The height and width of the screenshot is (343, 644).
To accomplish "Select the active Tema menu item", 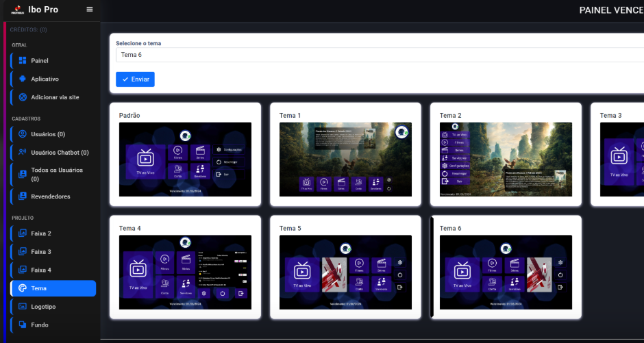I will coord(53,288).
